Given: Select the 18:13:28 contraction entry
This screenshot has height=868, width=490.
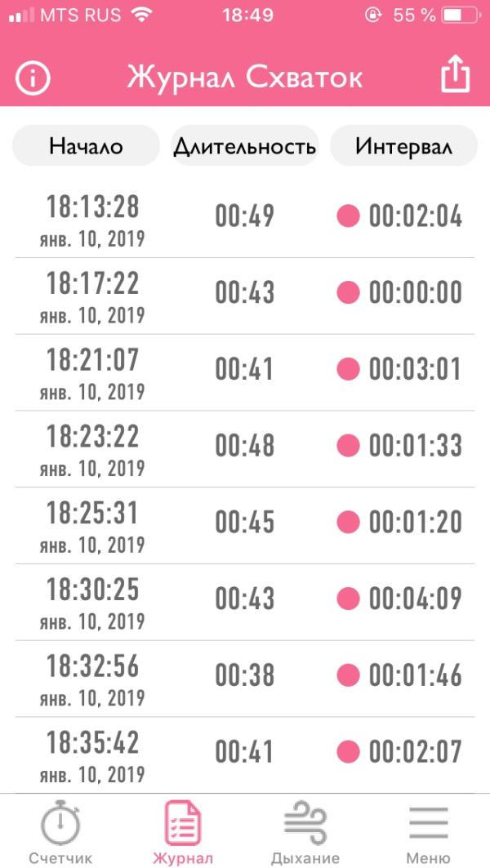Looking at the screenshot, I should [92, 219].
